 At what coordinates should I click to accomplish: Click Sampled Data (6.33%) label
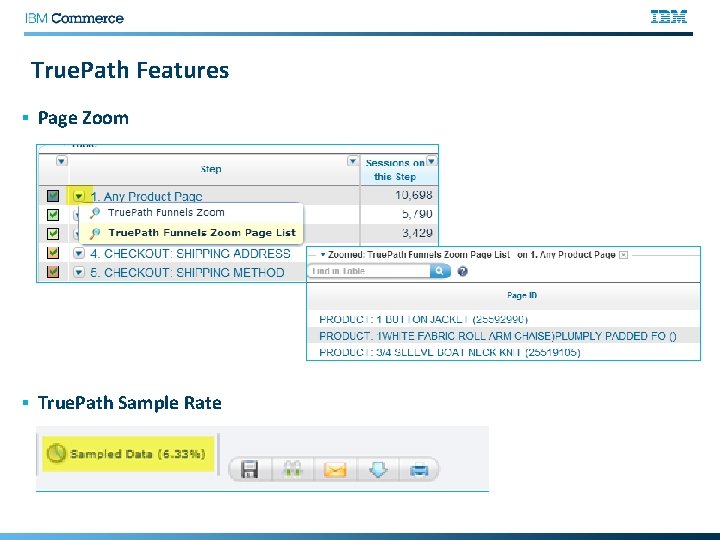[x=137, y=454]
